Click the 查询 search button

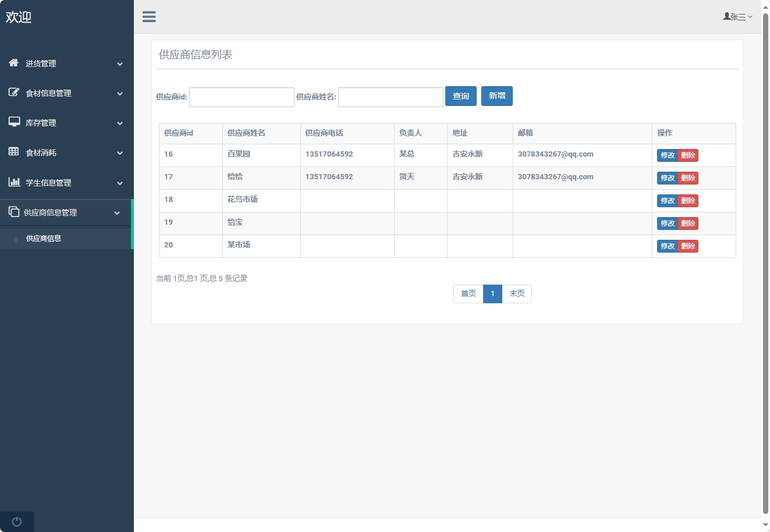[x=460, y=96]
